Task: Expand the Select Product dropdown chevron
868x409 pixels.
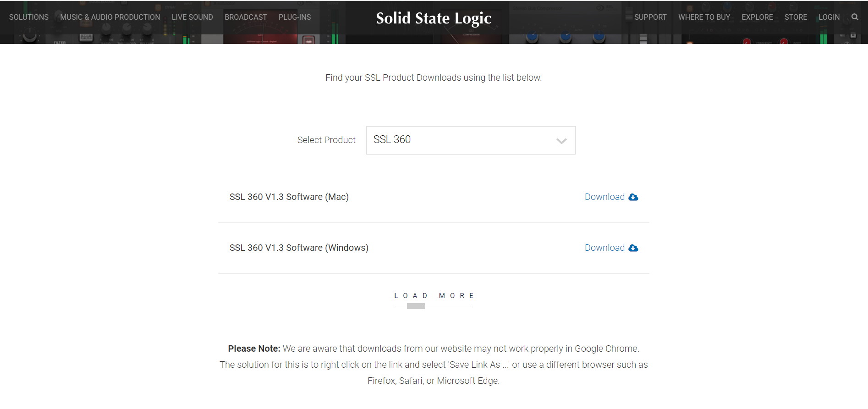Action: pos(561,141)
